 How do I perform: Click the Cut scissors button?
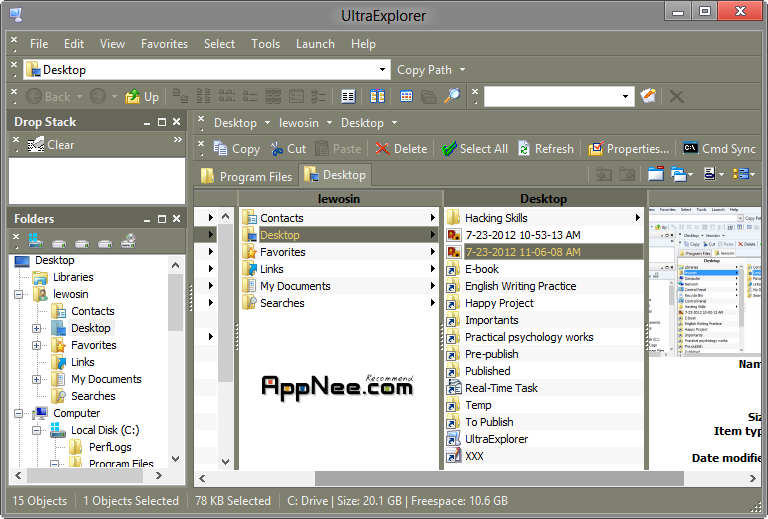pyautogui.click(x=288, y=148)
